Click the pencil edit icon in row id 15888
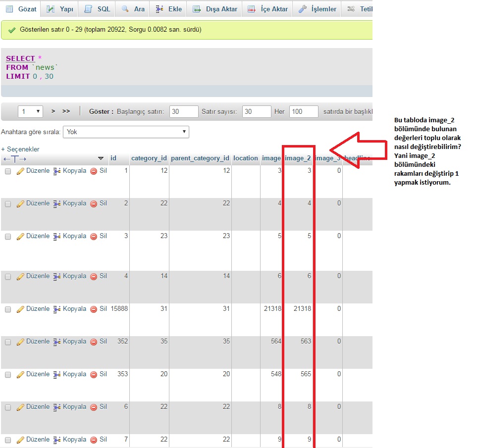The height and width of the screenshot is (448, 478). coord(20,309)
